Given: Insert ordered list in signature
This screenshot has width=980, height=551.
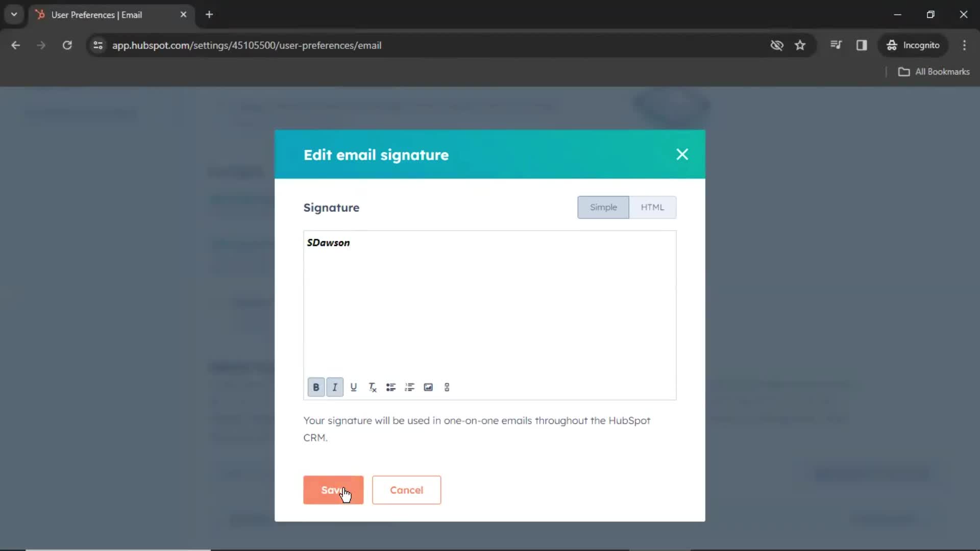Looking at the screenshot, I should (x=409, y=387).
